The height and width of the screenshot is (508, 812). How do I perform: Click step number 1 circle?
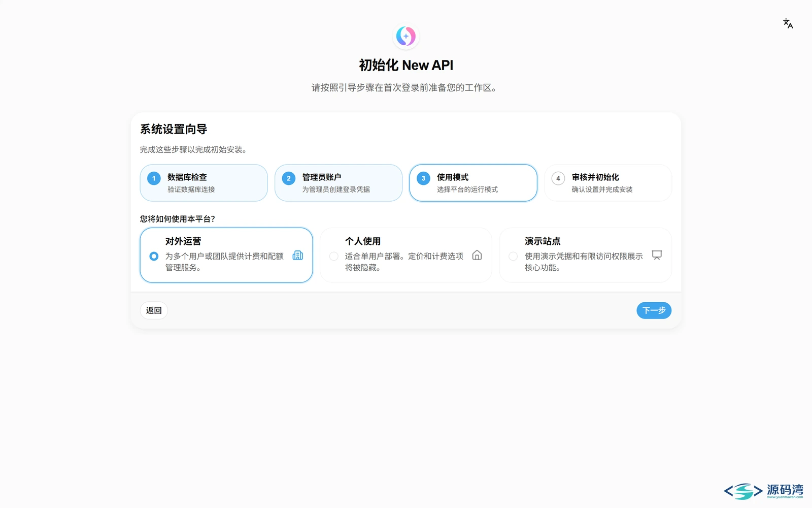[x=154, y=178]
